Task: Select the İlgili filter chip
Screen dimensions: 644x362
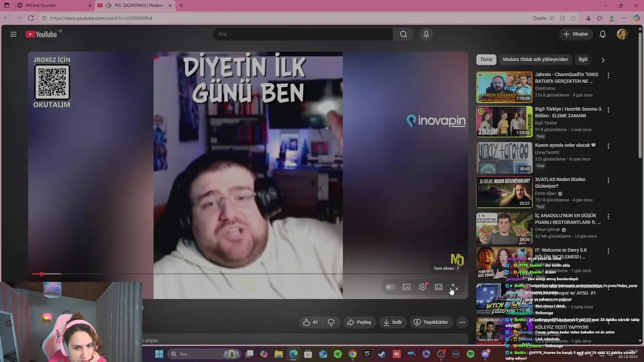Action: click(583, 59)
